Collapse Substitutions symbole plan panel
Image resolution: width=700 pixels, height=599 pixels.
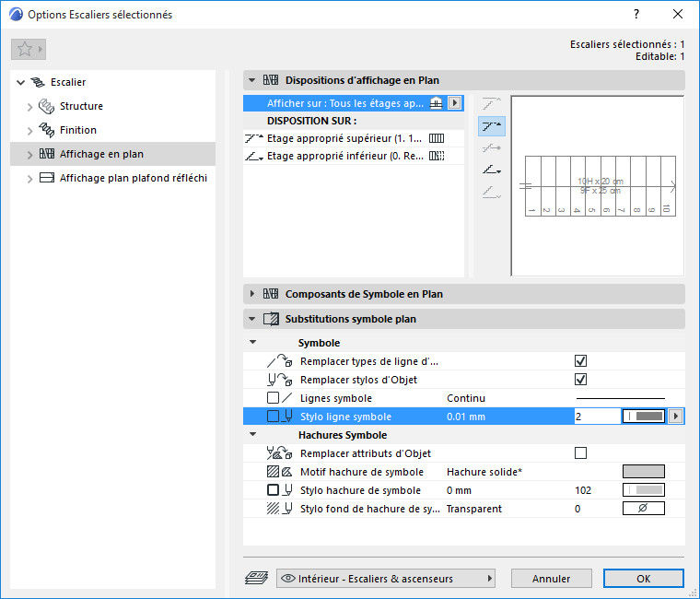(251, 319)
